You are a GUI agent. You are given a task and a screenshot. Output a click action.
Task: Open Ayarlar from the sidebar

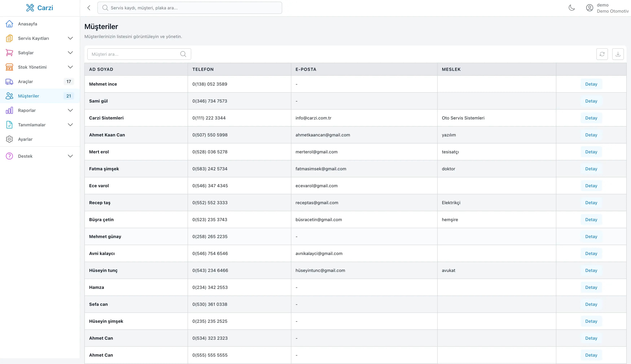(x=40, y=139)
